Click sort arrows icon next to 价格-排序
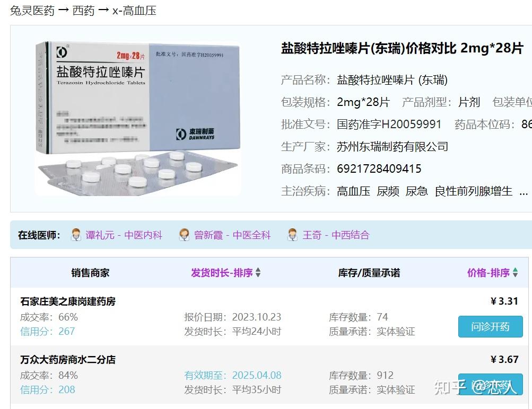The width and height of the screenshot is (532, 409). [x=516, y=272]
